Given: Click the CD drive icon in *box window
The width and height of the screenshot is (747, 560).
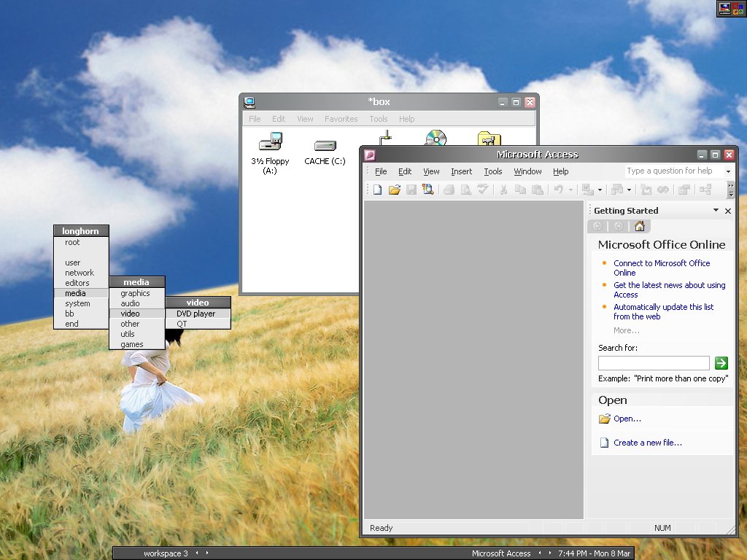Looking at the screenshot, I should pos(436,138).
